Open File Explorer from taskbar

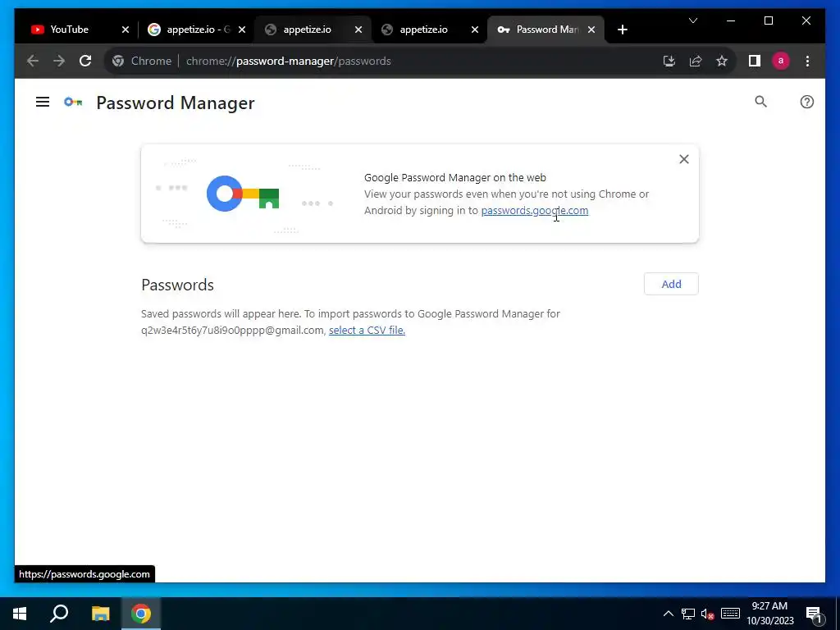[100, 614]
